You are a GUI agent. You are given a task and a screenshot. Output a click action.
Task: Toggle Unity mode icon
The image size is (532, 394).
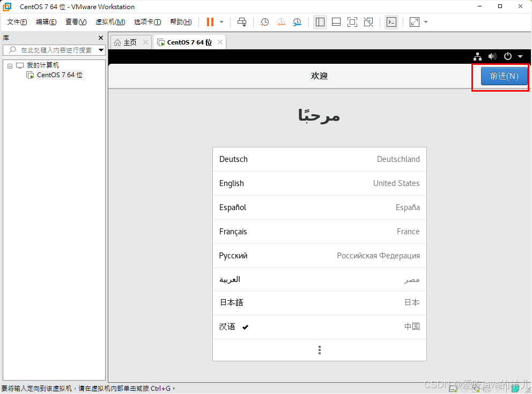click(368, 22)
